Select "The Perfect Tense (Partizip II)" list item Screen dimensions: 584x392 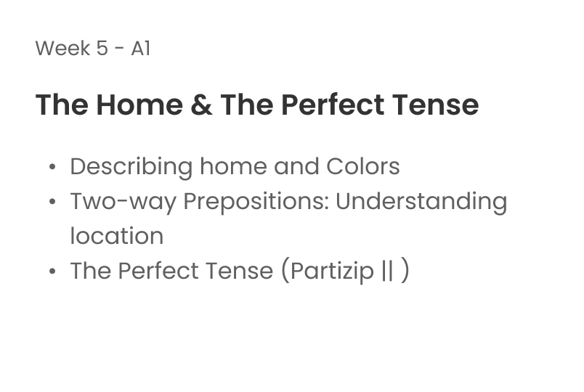(239, 271)
